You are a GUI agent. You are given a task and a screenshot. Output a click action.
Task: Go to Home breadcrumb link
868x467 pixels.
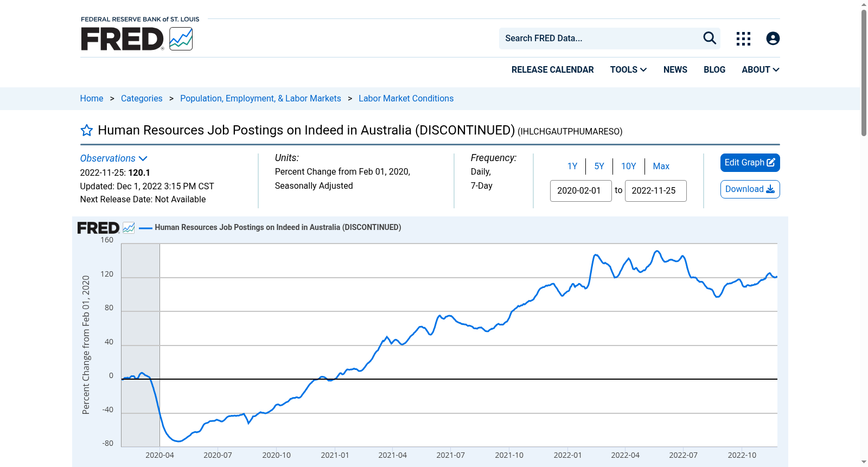[92, 99]
